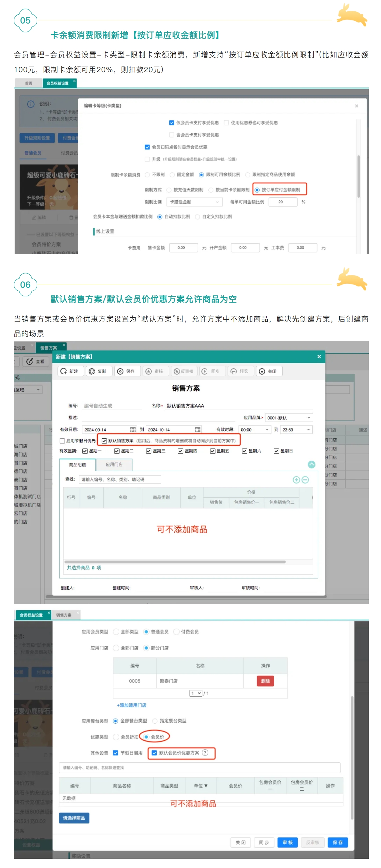The width and height of the screenshot is (381, 868).
Task: Select the 会员价 radio option
Action: pos(146,736)
